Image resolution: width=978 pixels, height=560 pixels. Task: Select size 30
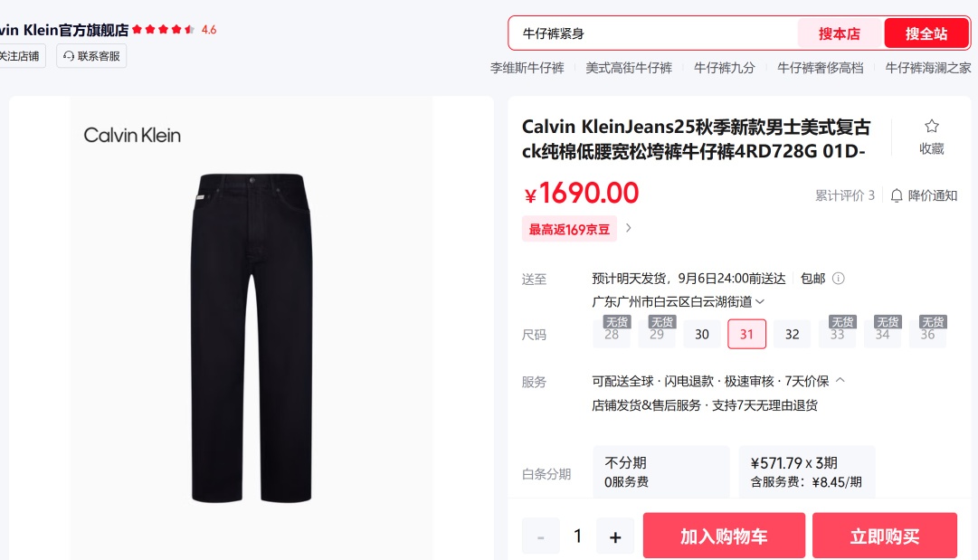702,334
